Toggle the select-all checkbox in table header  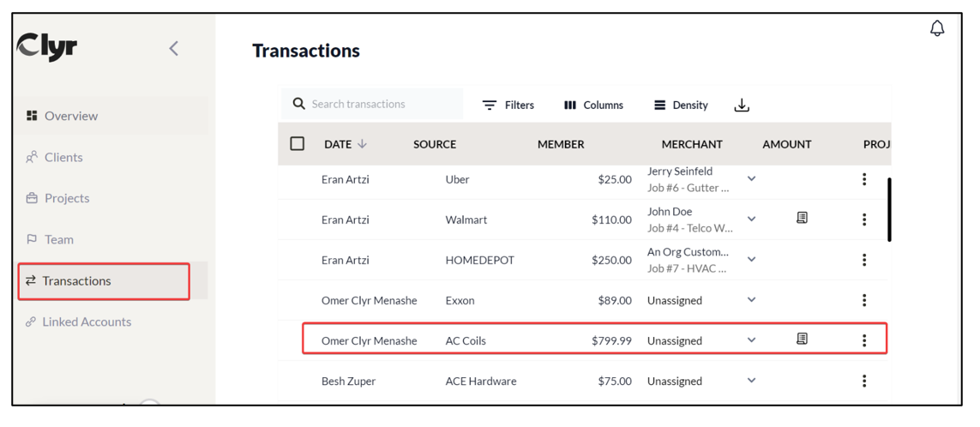298,144
